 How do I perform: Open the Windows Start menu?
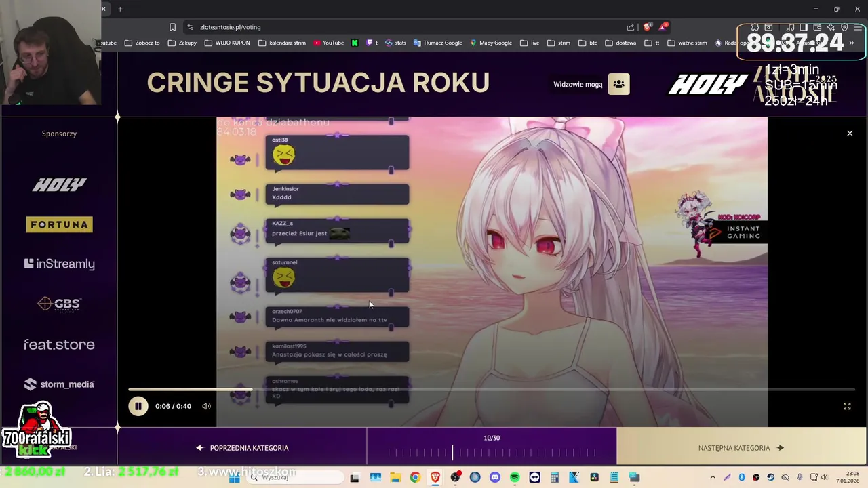[234, 478]
